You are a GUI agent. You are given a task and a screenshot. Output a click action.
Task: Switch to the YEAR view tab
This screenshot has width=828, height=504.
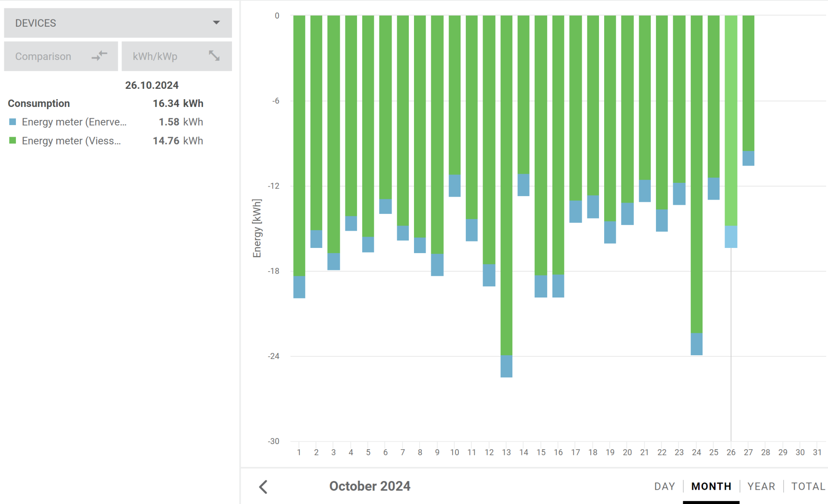tap(761, 486)
